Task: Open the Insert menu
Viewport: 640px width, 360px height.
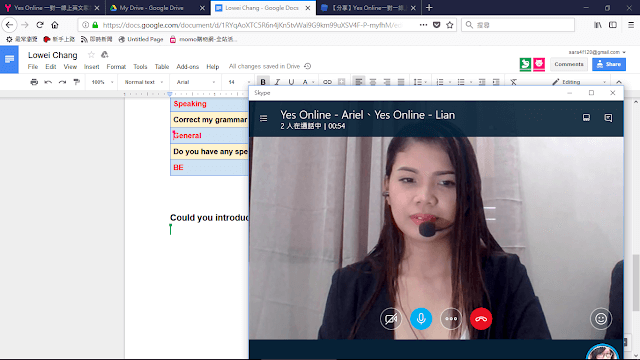Action: [91, 67]
